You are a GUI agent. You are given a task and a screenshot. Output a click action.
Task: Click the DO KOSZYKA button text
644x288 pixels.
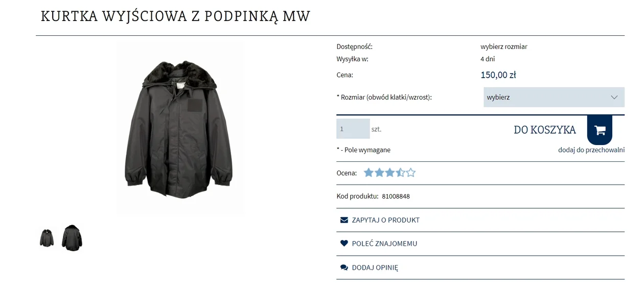[545, 130]
